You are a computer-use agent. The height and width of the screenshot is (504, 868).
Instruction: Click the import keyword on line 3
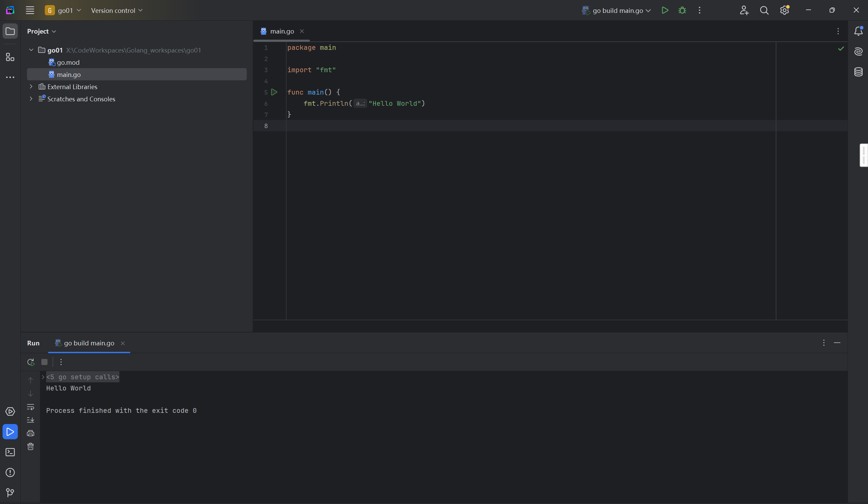[x=299, y=70]
